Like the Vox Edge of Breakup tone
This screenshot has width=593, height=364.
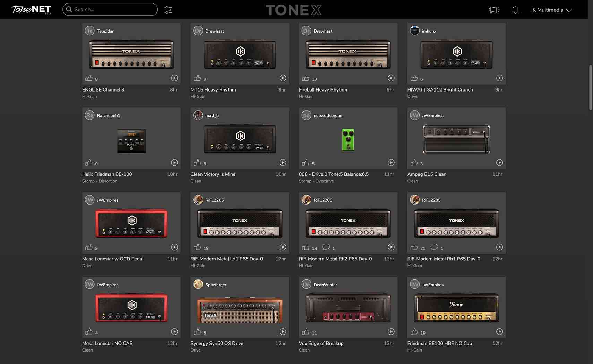(306, 332)
